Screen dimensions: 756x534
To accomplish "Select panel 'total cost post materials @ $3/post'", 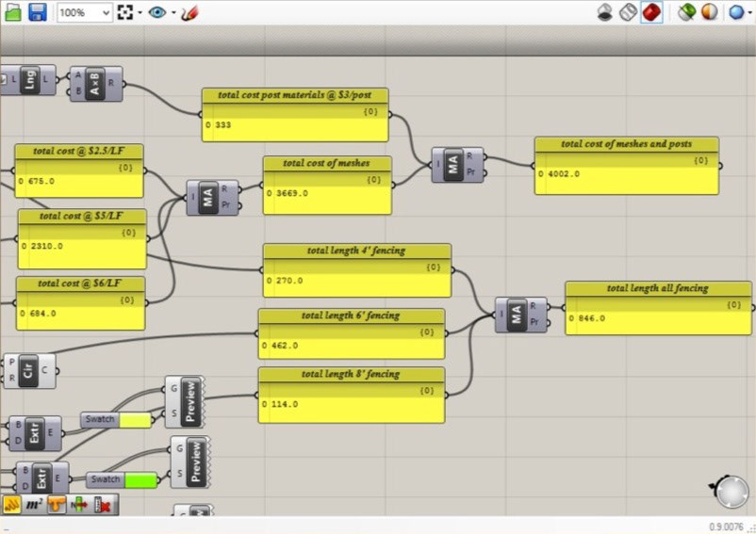I will pos(295,115).
